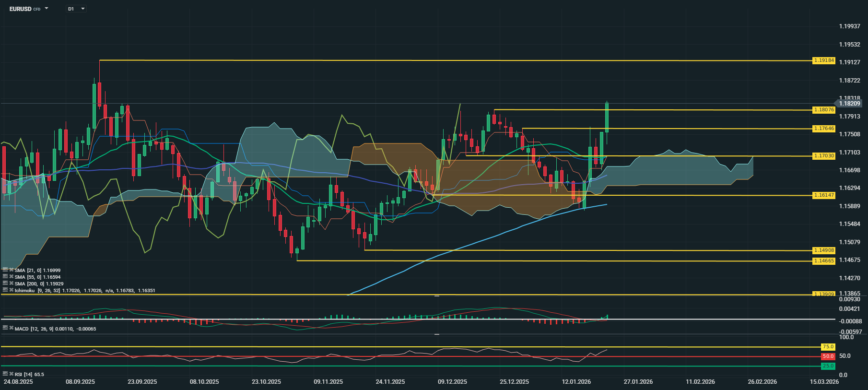Click the 25.12.2025 date on time axis
868x390 pixels.
click(x=515, y=382)
